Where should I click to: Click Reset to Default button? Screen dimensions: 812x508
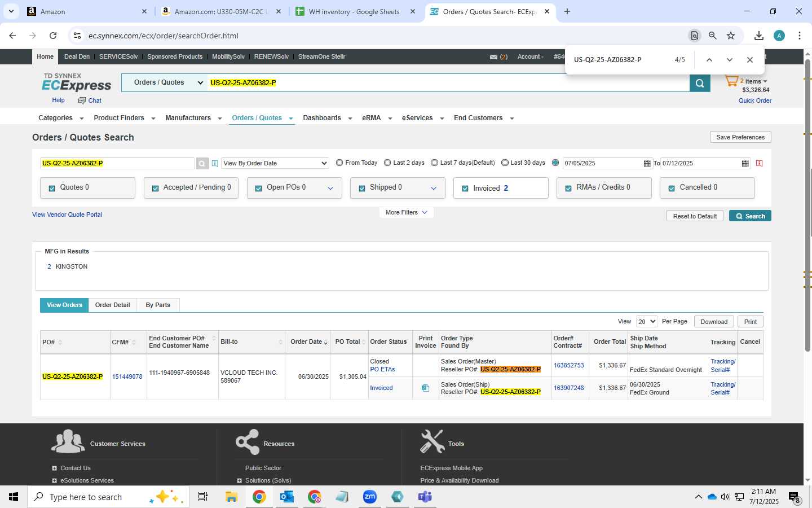point(695,216)
